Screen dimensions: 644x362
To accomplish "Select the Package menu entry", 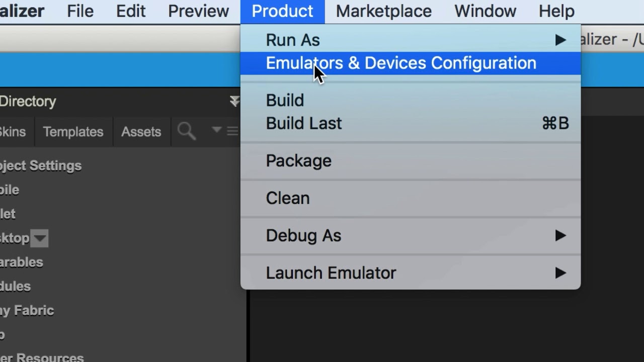I will 298,161.
